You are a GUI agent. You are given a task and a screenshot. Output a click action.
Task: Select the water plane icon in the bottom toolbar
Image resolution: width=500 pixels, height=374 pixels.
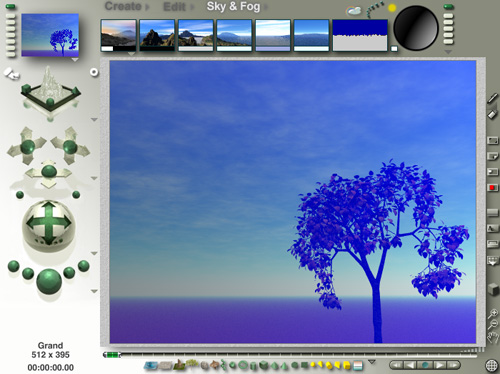point(151,365)
